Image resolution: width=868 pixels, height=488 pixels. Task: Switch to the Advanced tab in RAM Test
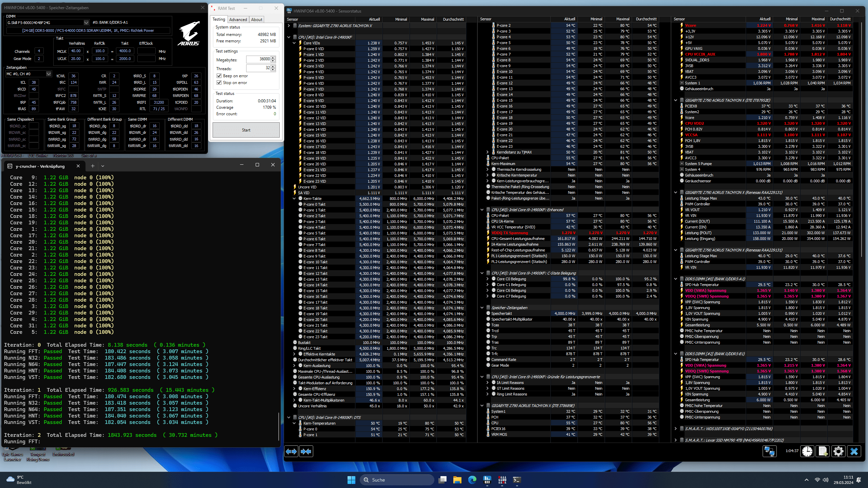(238, 20)
